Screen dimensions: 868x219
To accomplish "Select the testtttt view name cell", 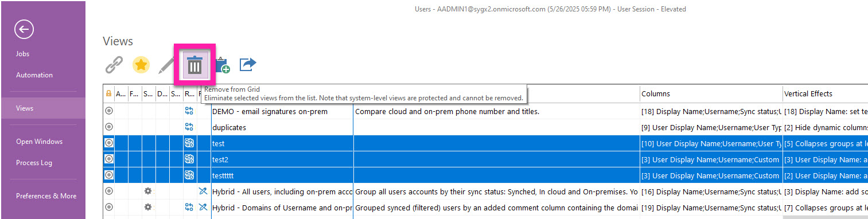I will tap(282, 175).
